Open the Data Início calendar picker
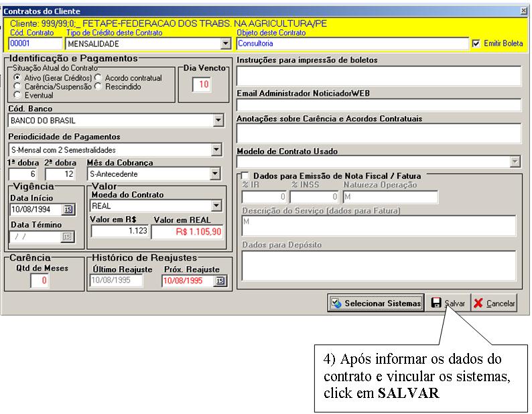Image resolution: width=532 pixels, height=414 pixels. click(67, 210)
